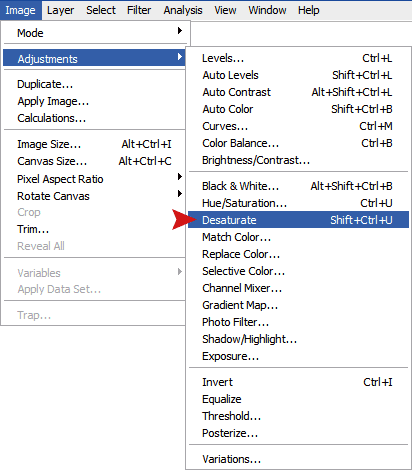The height and width of the screenshot is (470, 412).
Task: Open the Window menu
Action: click(267, 10)
